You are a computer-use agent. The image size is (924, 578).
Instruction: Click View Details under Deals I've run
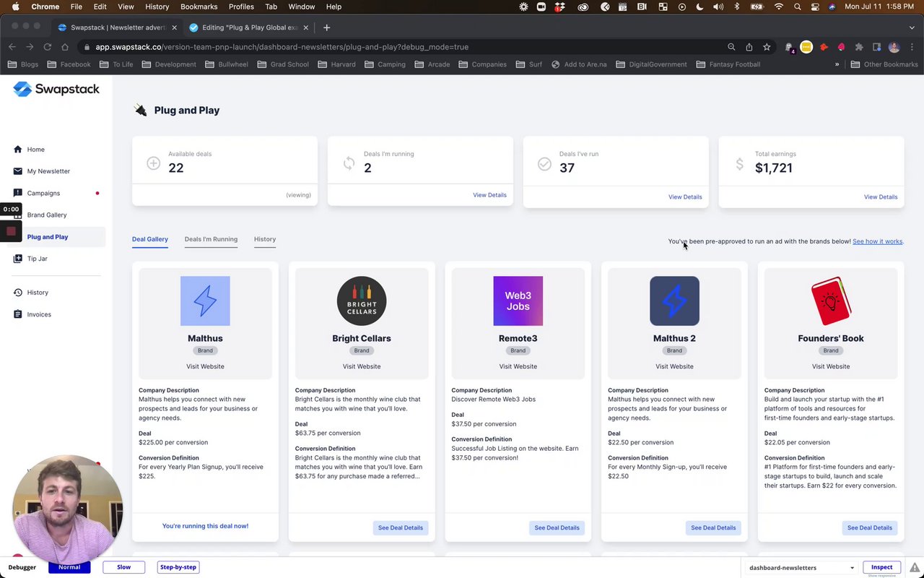tap(685, 197)
